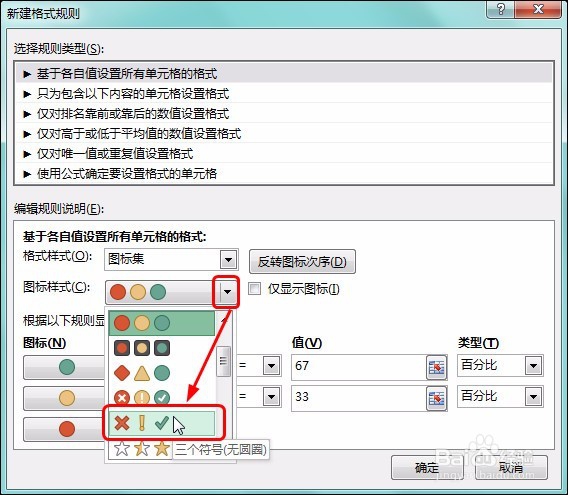Image resolution: width=568 pixels, height=495 pixels.
Task: Select rule 仅对排名靠前或靠后的数值设置格式
Action: click(x=284, y=113)
